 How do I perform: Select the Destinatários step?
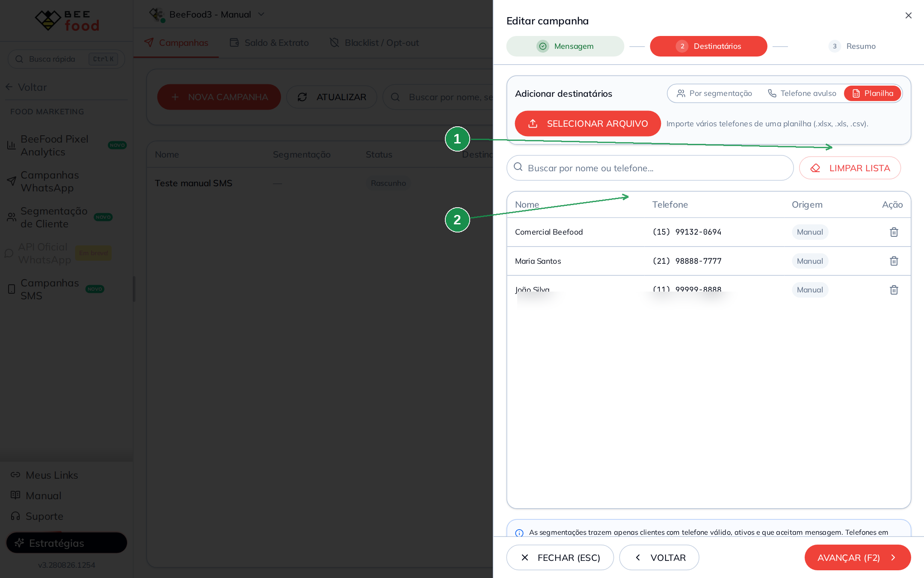click(708, 46)
